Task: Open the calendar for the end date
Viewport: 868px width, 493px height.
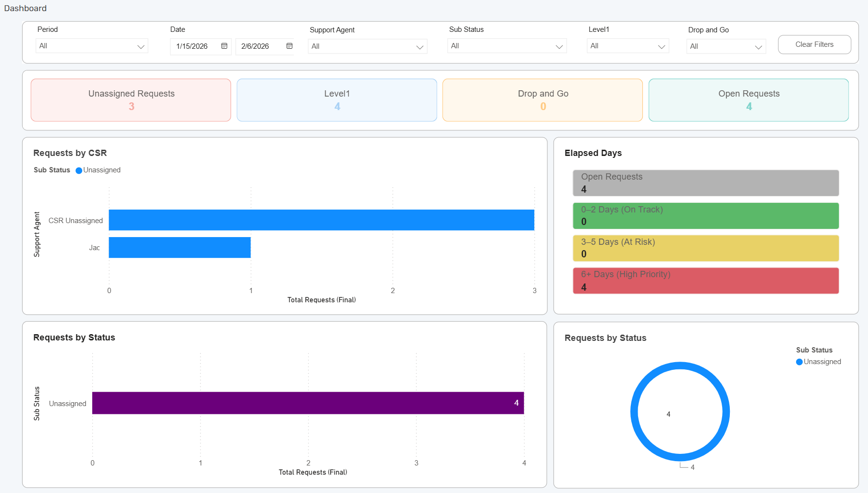Action: 289,46
